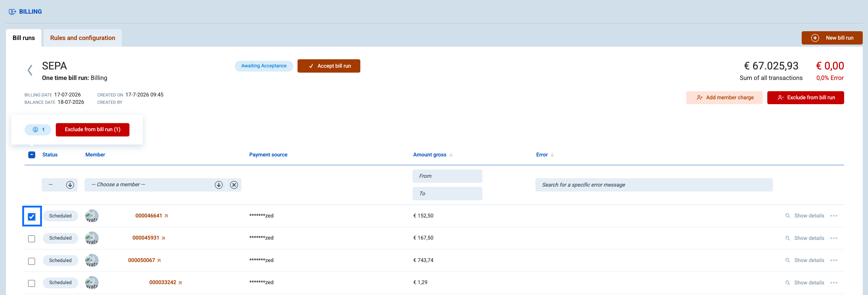Check the row checkbox for 000045931
Screen dimensions: 868x295
(x=32, y=239)
